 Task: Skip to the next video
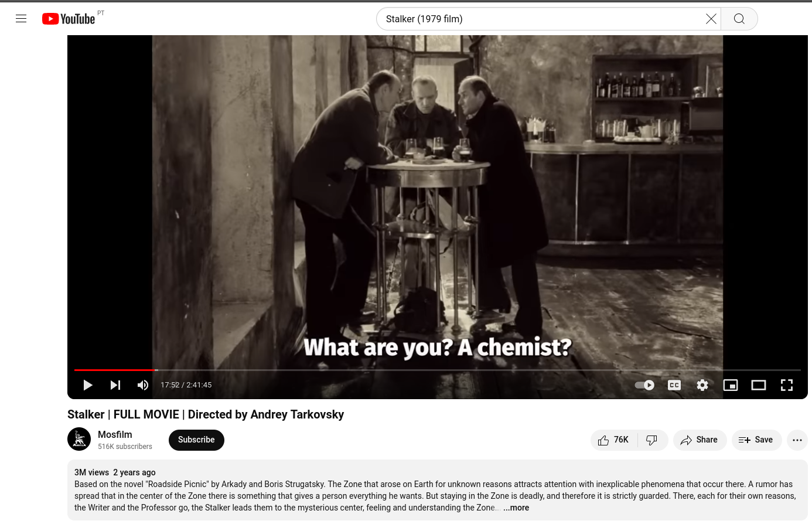115,385
